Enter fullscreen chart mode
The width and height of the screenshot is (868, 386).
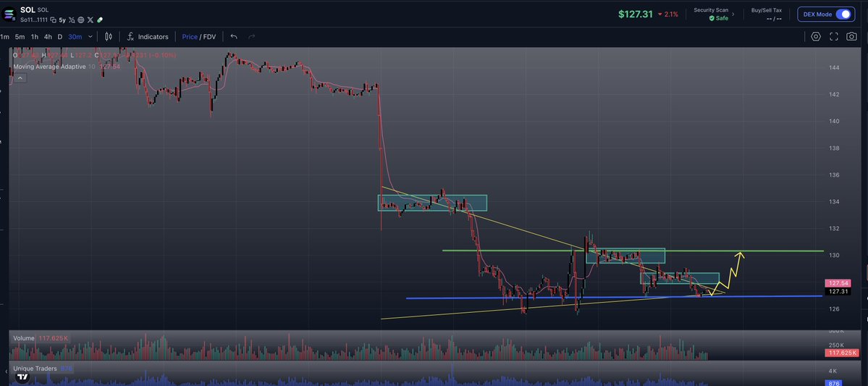click(x=834, y=36)
